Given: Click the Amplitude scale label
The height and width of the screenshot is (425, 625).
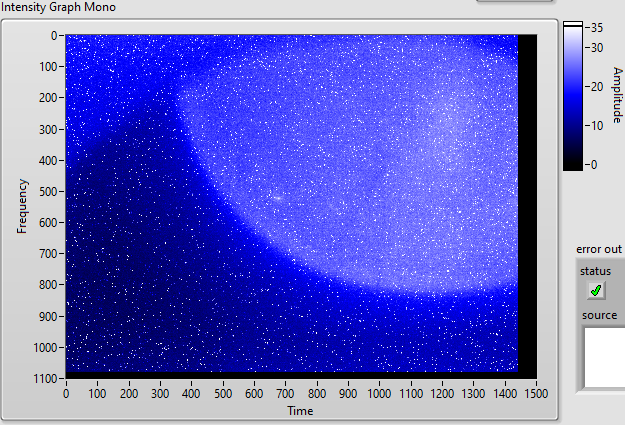Looking at the screenshot, I should click(617, 95).
